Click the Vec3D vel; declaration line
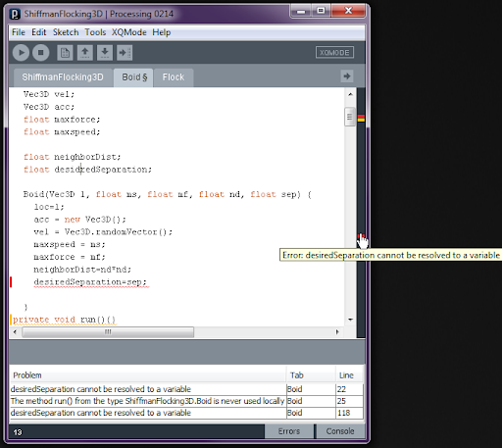Screen dimensions: 502x448 pos(49,94)
